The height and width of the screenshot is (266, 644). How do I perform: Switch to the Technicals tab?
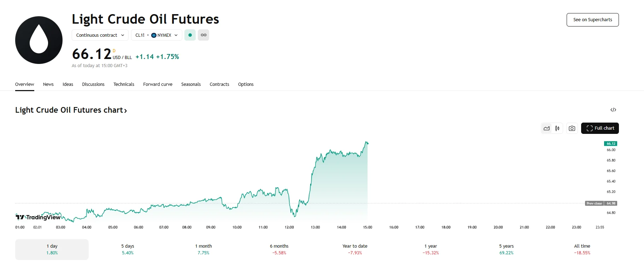(x=124, y=84)
